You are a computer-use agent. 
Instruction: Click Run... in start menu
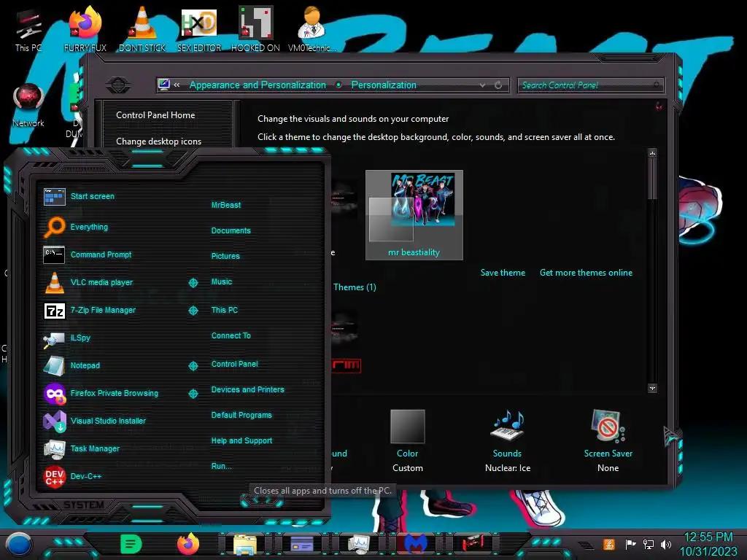coord(222,466)
